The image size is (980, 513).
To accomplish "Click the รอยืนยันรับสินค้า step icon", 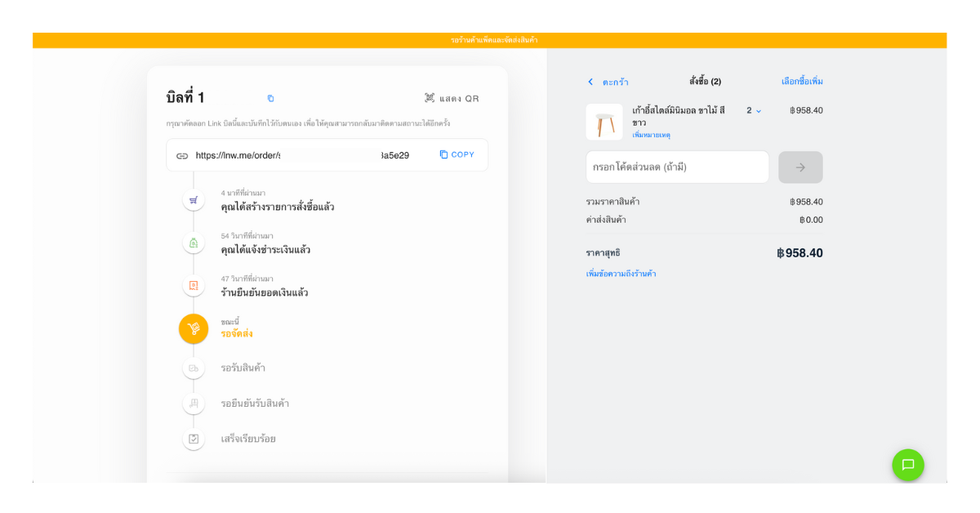I will click(x=194, y=404).
